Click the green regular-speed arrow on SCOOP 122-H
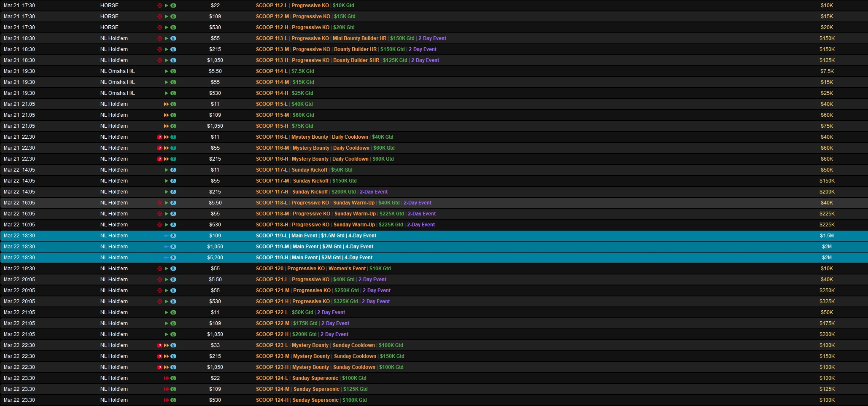Screen dimensions: 868x406 pyautogui.click(x=167, y=334)
